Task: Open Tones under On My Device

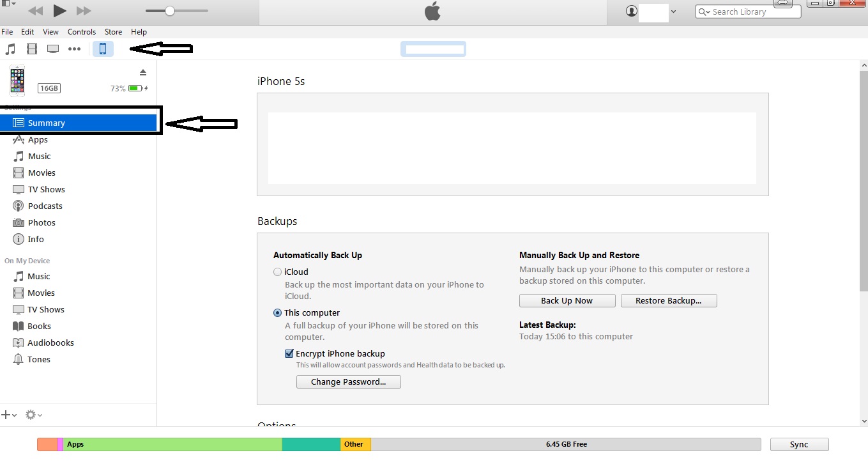Action: (38, 360)
